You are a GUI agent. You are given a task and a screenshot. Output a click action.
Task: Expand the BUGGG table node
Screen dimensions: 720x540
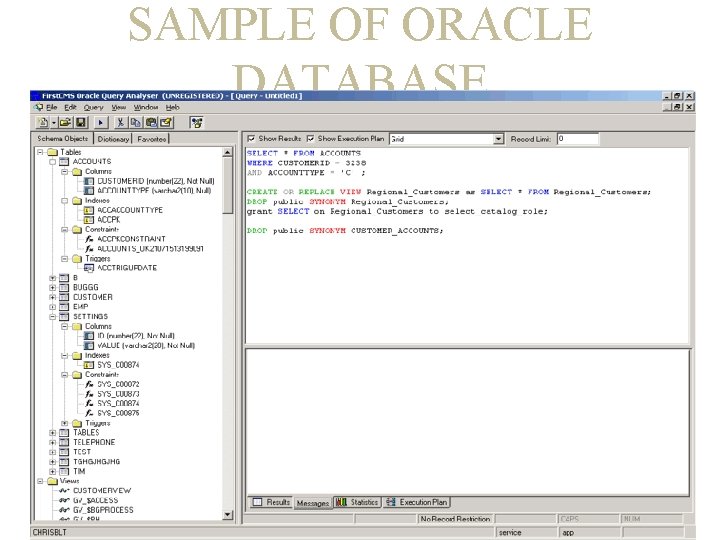52,287
